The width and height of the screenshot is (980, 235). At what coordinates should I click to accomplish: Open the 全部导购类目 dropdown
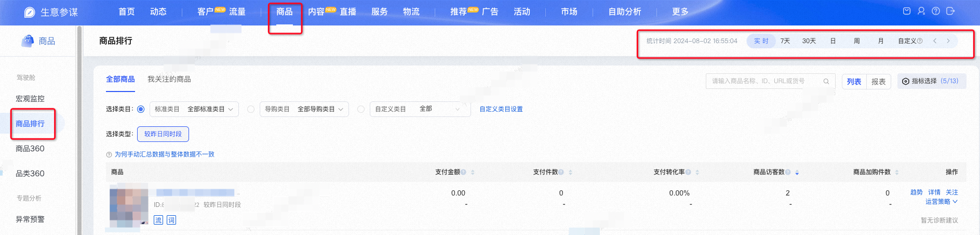(x=304, y=109)
